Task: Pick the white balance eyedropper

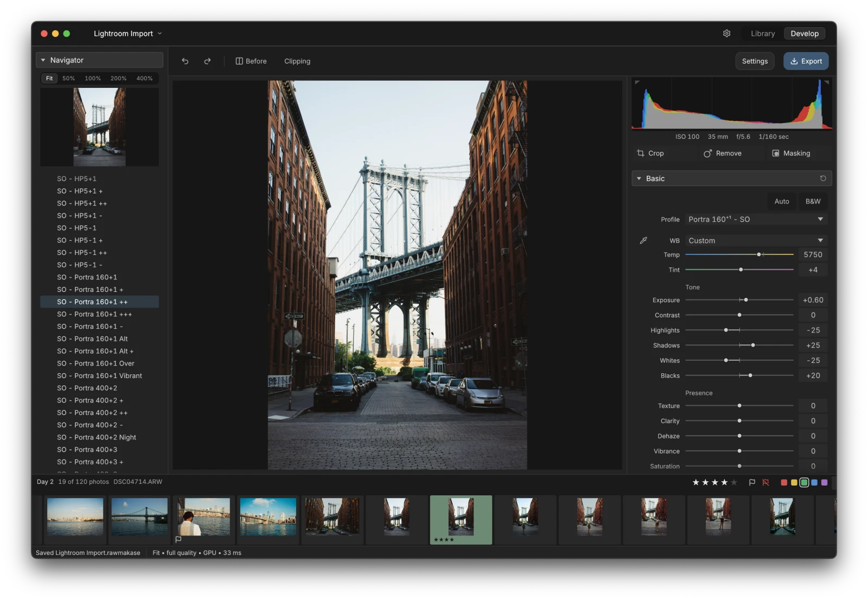Action: coord(643,240)
